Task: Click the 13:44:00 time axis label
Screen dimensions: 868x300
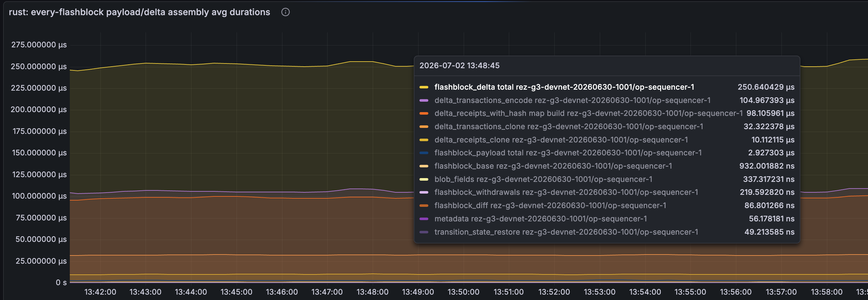Action: point(191,292)
